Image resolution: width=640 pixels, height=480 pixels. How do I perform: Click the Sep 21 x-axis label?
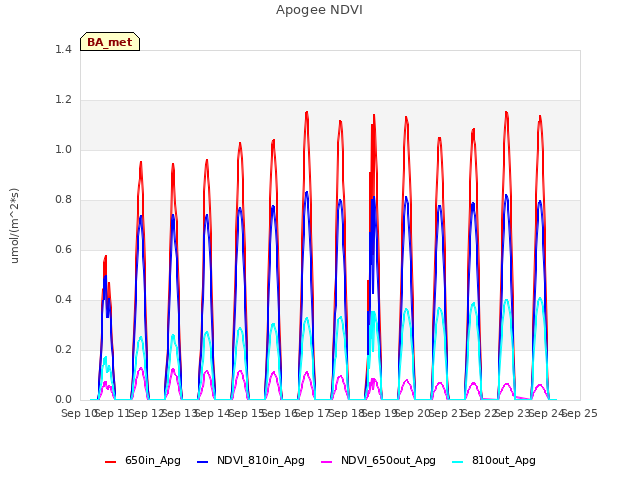pos(447,413)
